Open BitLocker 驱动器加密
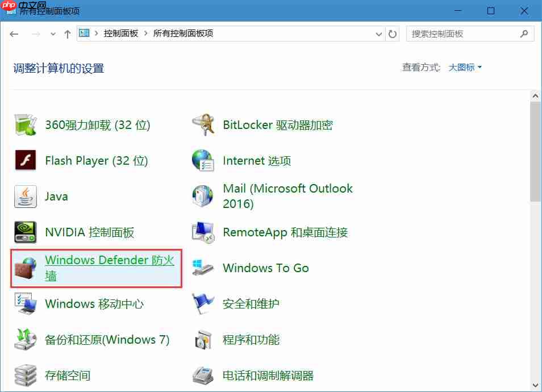 [x=277, y=124]
